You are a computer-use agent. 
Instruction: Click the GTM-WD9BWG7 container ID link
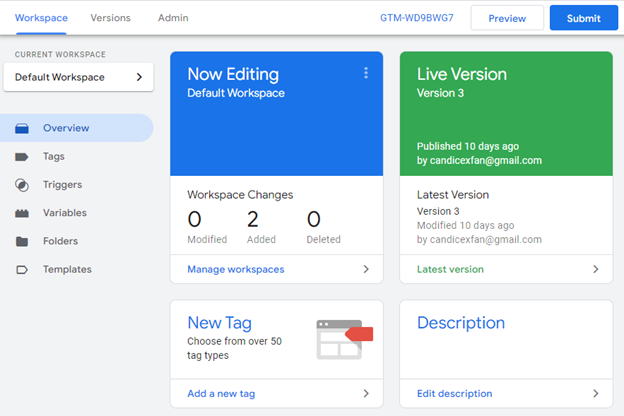coord(417,18)
